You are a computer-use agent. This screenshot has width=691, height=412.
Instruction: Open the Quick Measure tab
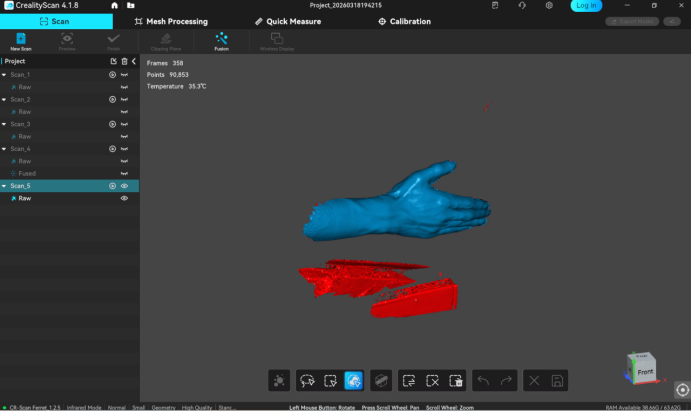pyautogui.click(x=287, y=21)
